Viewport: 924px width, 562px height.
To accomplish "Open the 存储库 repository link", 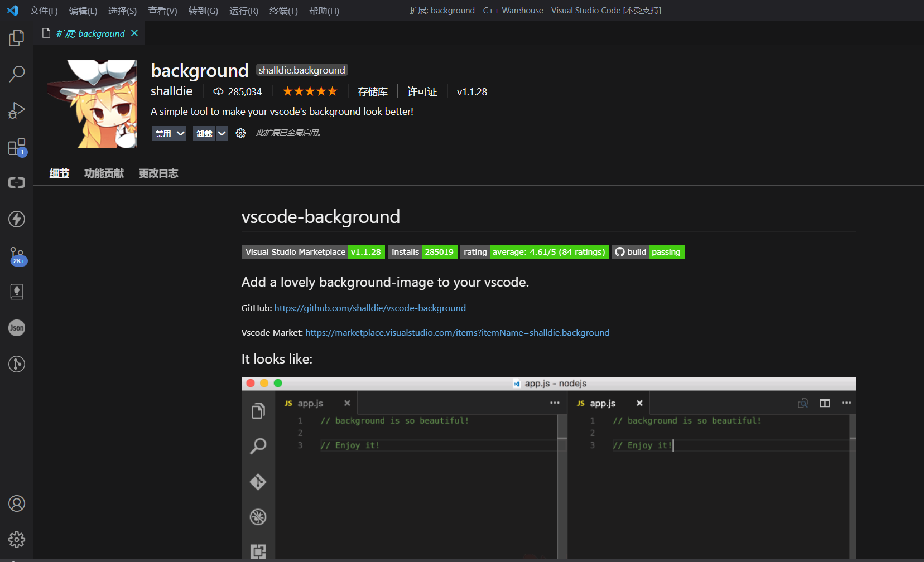I will [x=373, y=91].
